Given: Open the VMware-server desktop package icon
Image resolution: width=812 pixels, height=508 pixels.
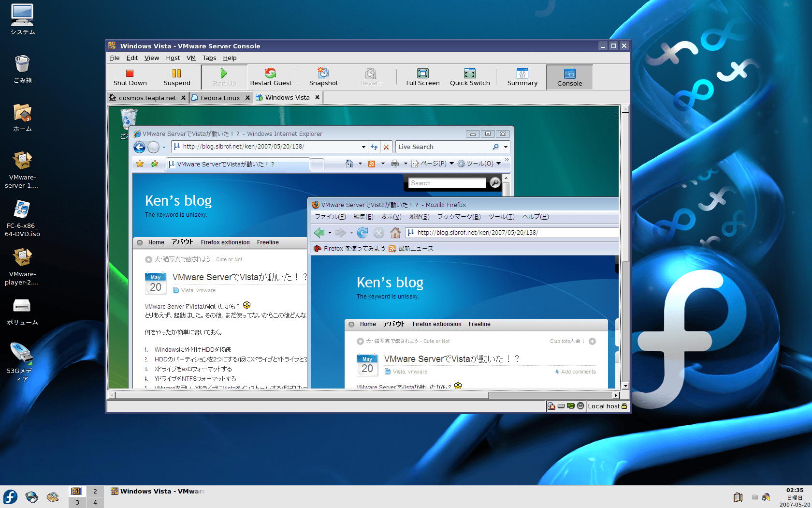Looking at the screenshot, I should click(x=22, y=169).
